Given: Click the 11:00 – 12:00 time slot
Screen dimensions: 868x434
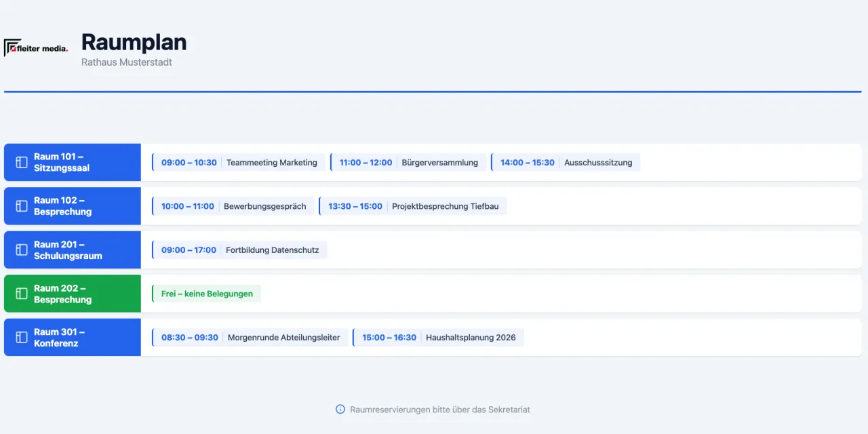Looking at the screenshot, I should click(x=366, y=163).
